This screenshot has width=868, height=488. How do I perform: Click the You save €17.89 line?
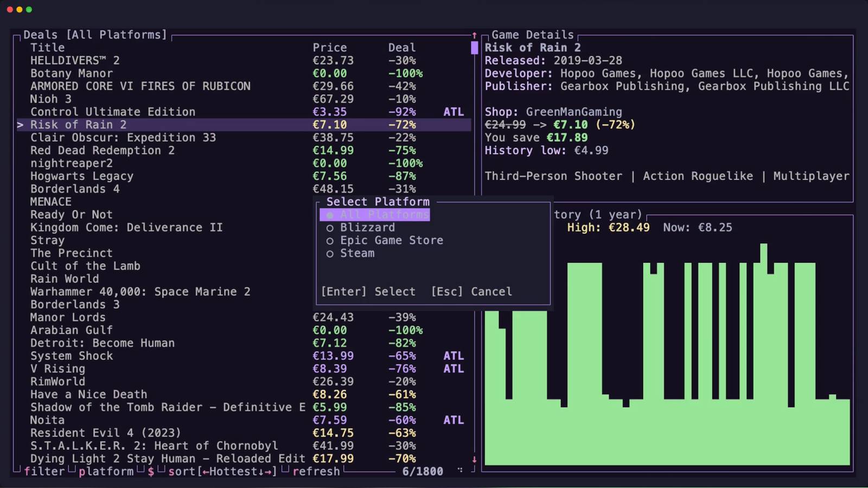click(536, 138)
